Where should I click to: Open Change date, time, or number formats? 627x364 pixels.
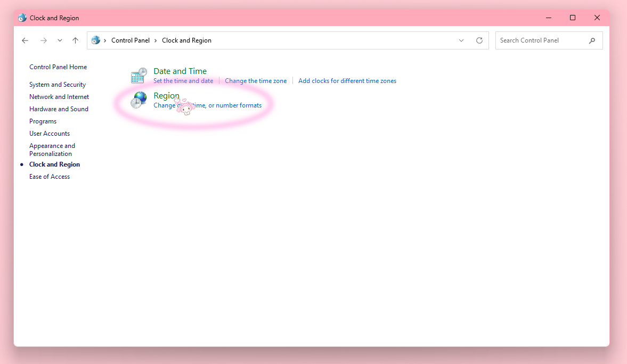tap(208, 105)
